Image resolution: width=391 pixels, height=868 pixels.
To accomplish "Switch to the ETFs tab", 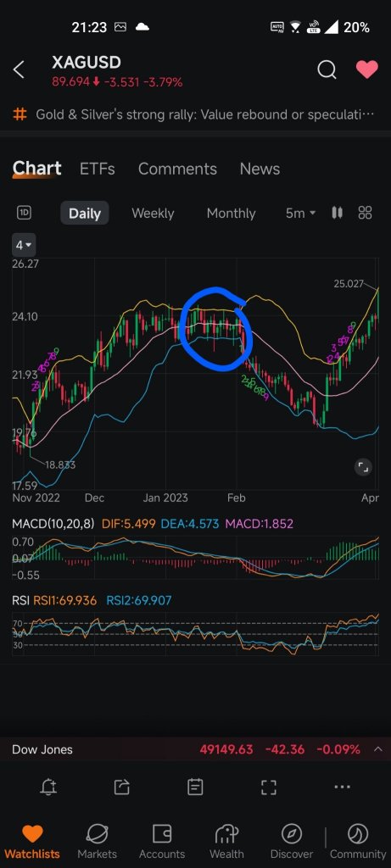I will pyautogui.click(x=98, y=169).
